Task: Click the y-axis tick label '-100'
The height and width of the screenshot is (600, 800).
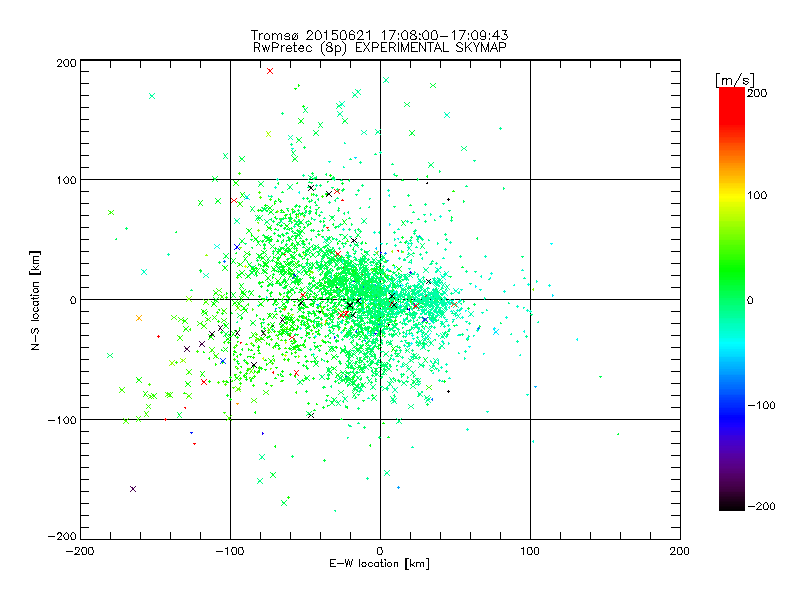Action: [62, 420]
